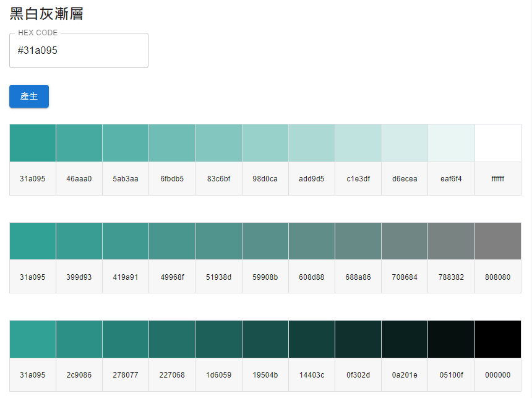Click the 788382 swatch
Image resolution: width=532 pixels, height=398 pixels.
tap(451, 240)
